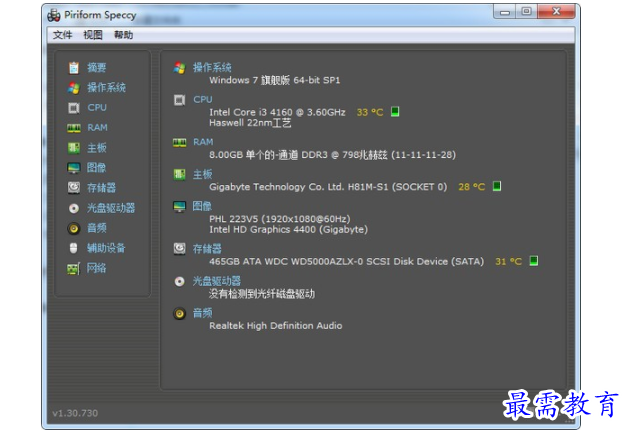Viewport: 627px width, 436px height.
Task: Click the 光盘驱动器 disc icon in sidebar
Action: click(74, 208)
